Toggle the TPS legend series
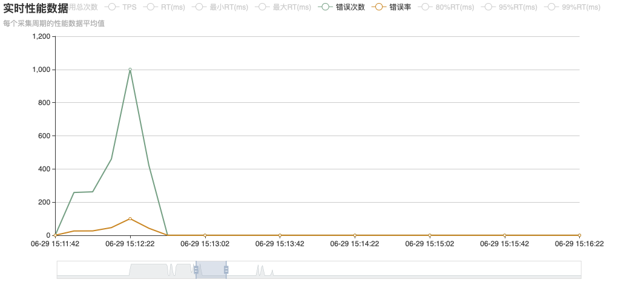The width and height of the screenshot is (644, 291). [x=129, y=7]
